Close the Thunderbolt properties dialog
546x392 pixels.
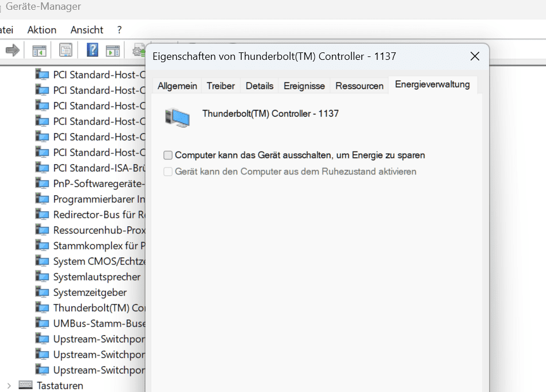(x=475, y=56)
